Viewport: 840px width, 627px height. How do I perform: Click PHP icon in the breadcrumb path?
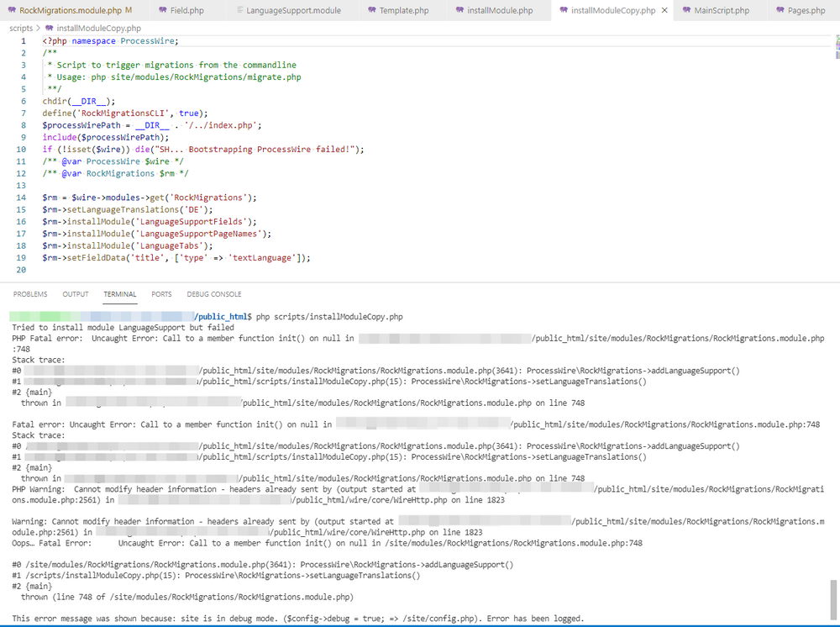point(49,28)
